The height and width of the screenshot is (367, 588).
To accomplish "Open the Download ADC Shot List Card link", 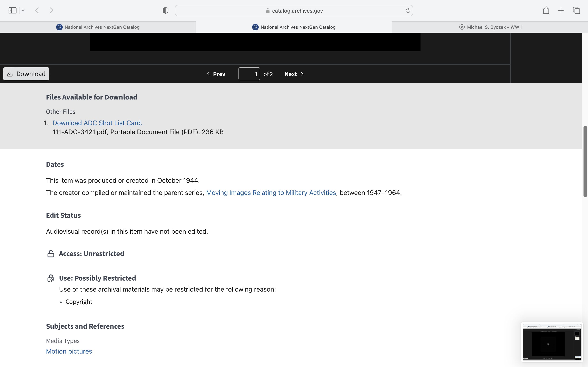I will (x=97, y=123).
